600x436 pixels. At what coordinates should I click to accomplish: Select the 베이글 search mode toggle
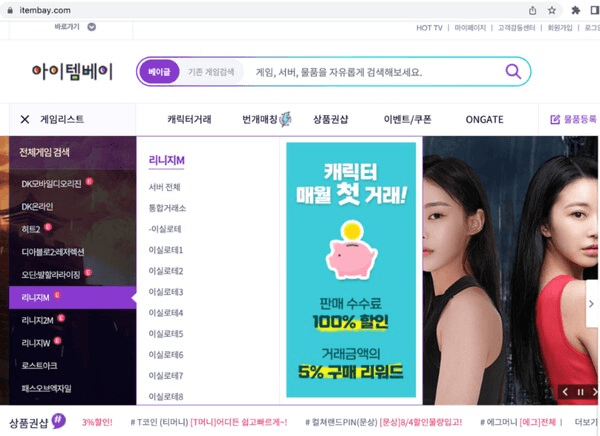click(x=159, y=72)
